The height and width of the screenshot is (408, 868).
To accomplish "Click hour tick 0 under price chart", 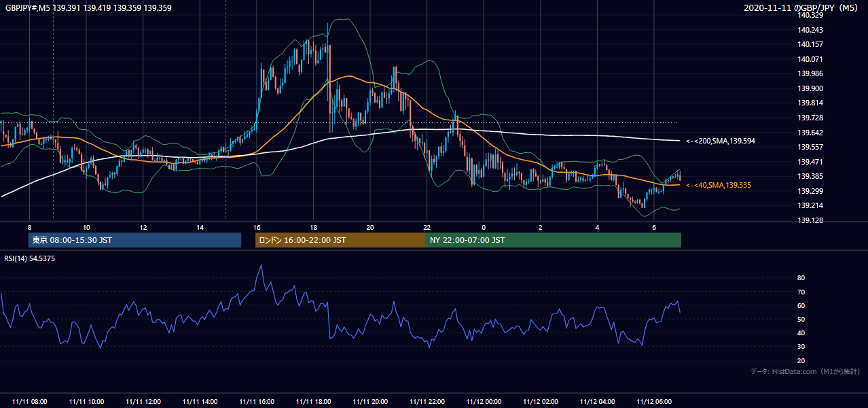I will click(484, 227).
